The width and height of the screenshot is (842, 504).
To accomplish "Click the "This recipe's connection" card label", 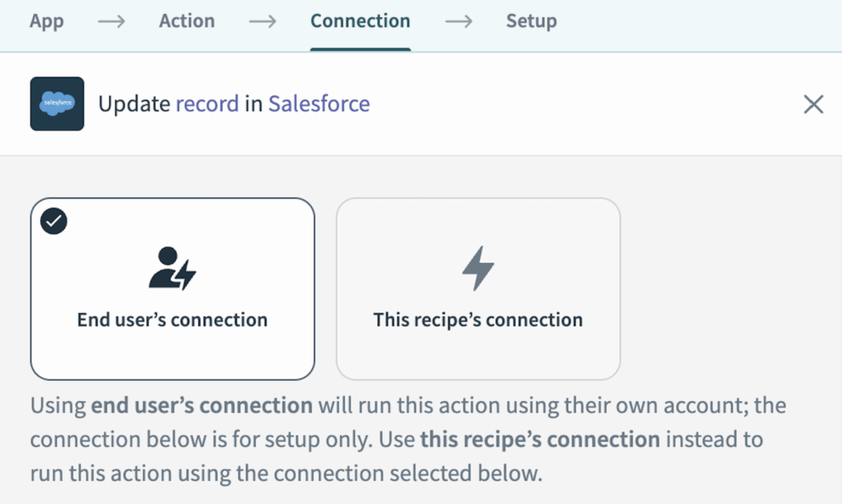I will (x=478, y=320).
